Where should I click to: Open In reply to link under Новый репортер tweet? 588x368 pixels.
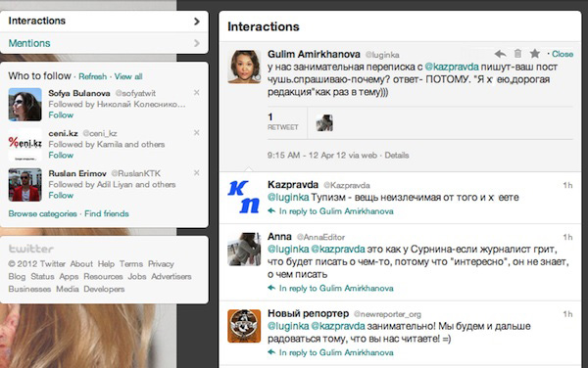click(336, 352)
